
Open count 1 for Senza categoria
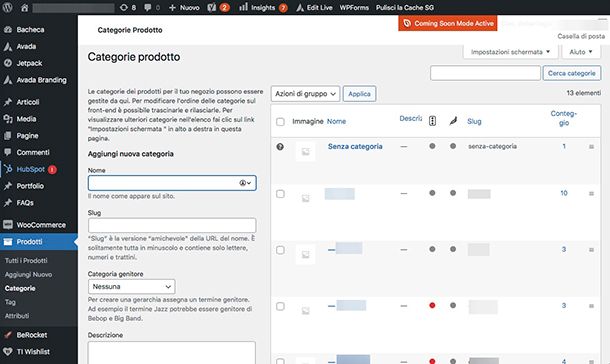point(564,146)
